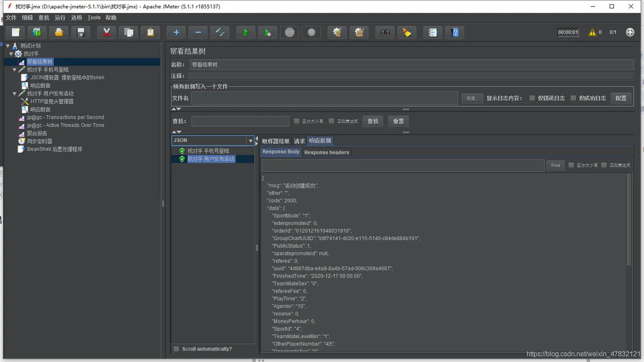This screenshot has width=644, height=362.
Task: Select JSON提取器 提取登陆中的token node
Action: coord(67,78)
